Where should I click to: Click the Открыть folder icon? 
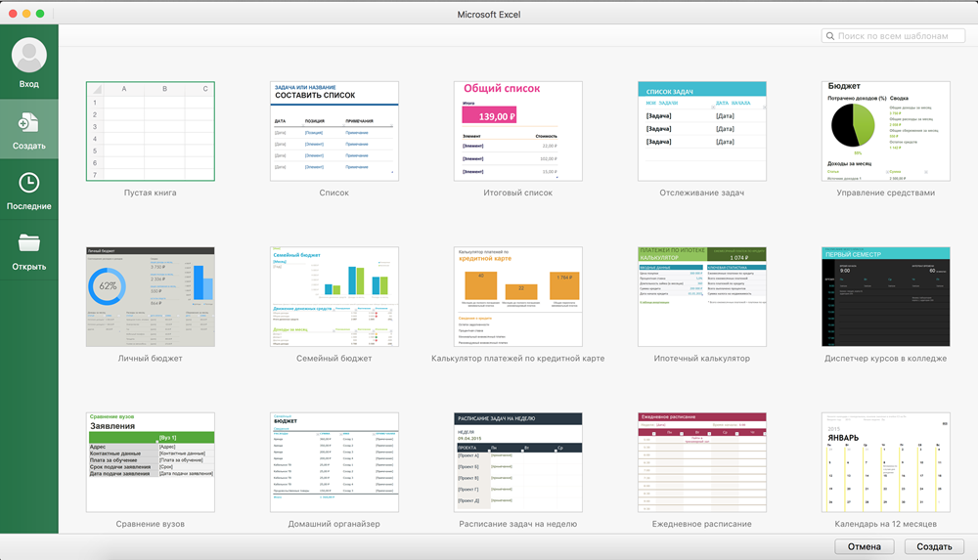point(29,242)
